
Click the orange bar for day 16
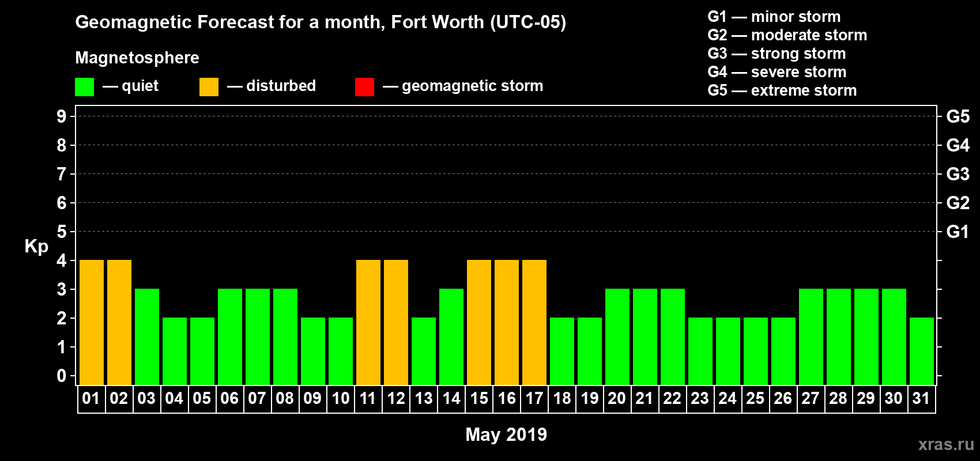tap(507, 322)
